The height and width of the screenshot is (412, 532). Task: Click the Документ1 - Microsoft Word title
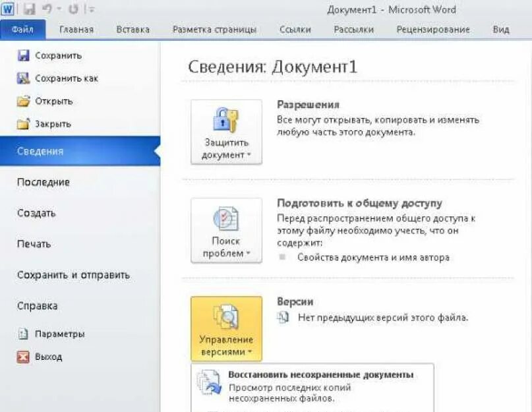(392, 9)
